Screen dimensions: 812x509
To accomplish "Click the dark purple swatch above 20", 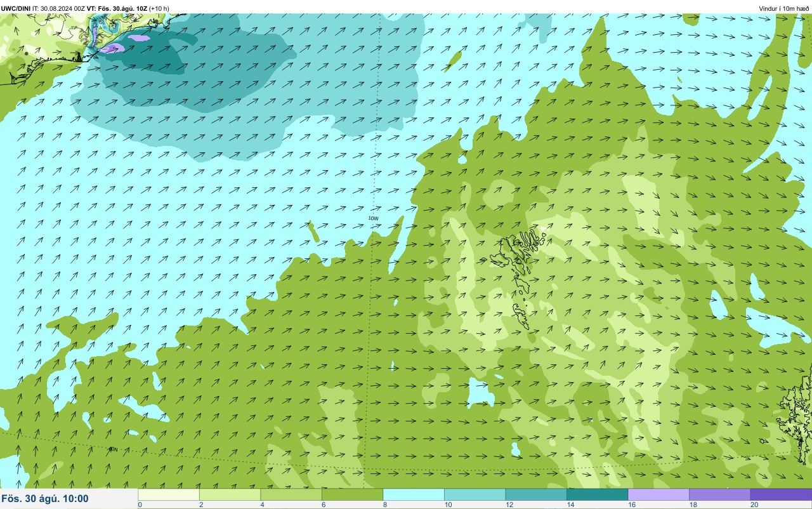I will pos(781,494).
